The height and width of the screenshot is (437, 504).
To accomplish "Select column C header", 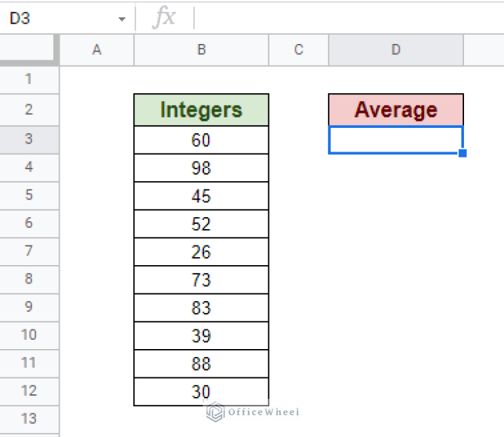I will 299,50.
